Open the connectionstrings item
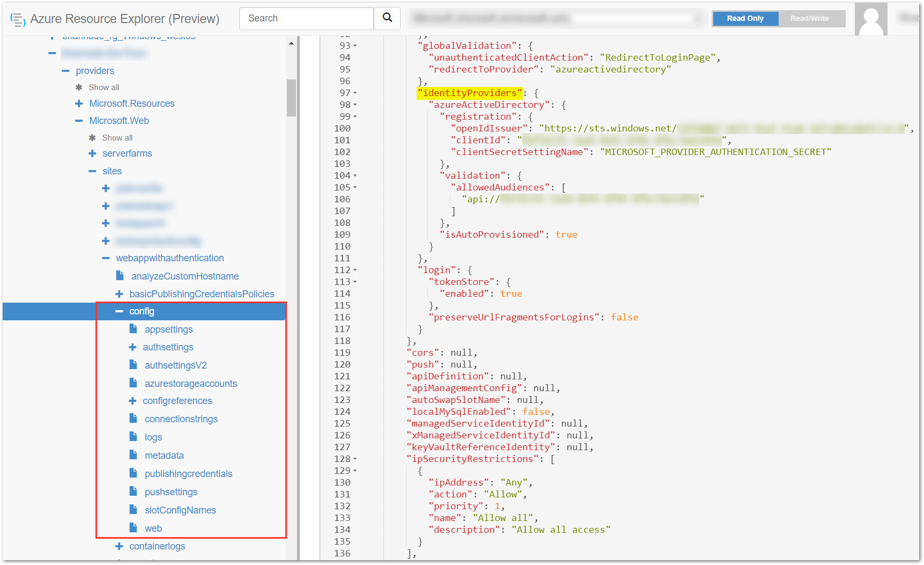Image resolution: width=924 pixels, height=565 pixels. click(181, 419)
